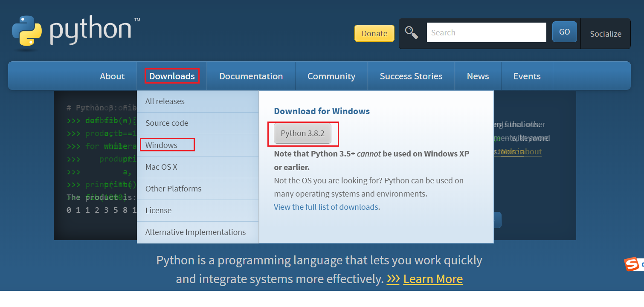Open the Documentation menu
The image size is (644, 307).
click(x=251, y=76)
